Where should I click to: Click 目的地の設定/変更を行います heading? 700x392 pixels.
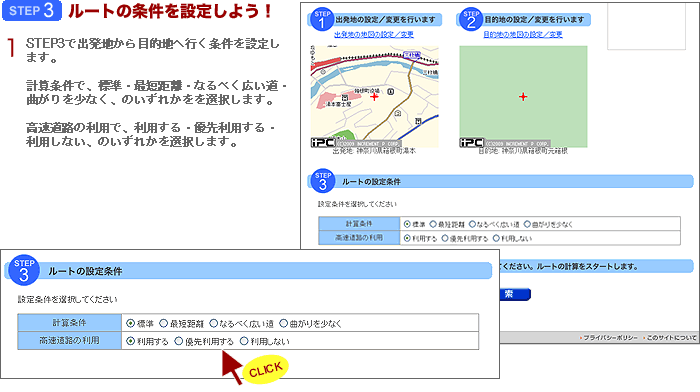(x=534, y=20)
